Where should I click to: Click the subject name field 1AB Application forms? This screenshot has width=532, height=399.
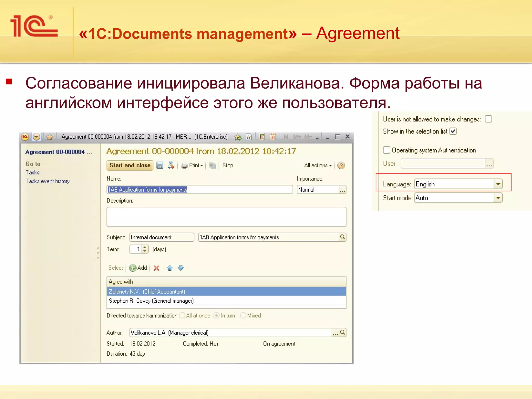[x=269, y=237]
